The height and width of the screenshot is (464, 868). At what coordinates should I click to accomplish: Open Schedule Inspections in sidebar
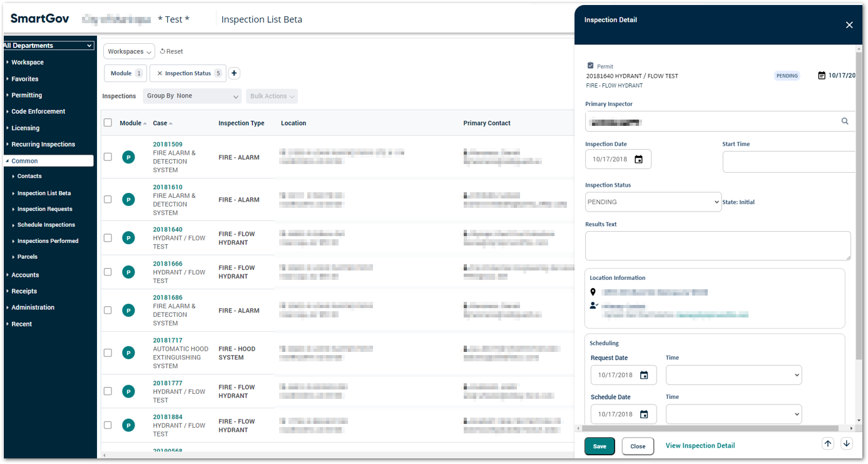46,225
